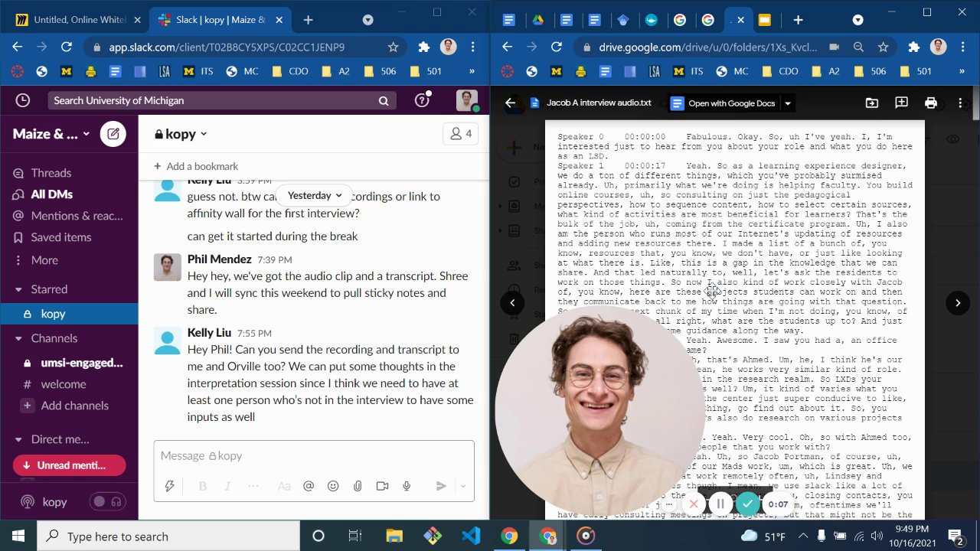Pause the screen recording
Image resolution: width=980 pixels, height=551 pixels.
[x=720, y=504]
